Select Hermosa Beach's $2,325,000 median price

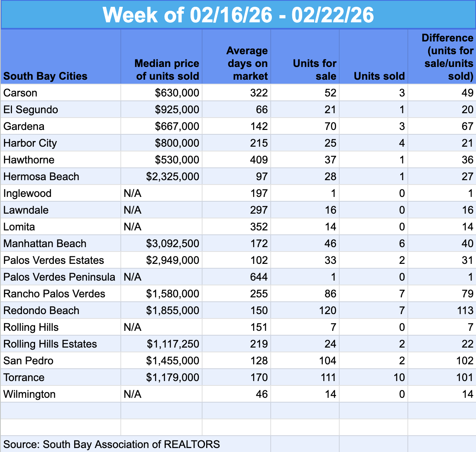tap(172, 177)
